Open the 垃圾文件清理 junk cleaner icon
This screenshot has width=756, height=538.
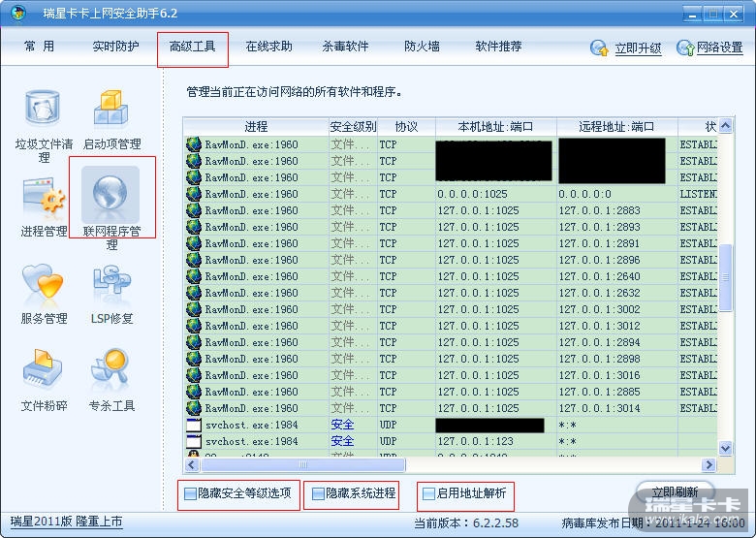point(43,107)
